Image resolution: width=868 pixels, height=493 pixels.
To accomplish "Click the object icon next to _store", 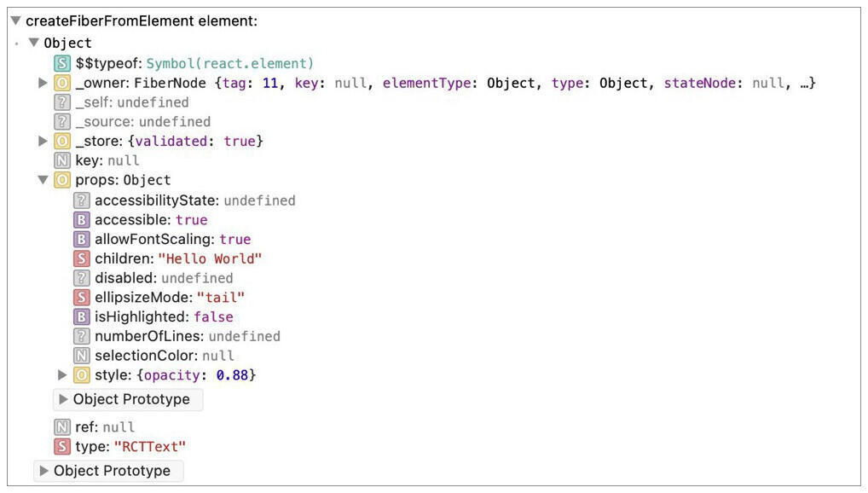I will coord(62,142).
